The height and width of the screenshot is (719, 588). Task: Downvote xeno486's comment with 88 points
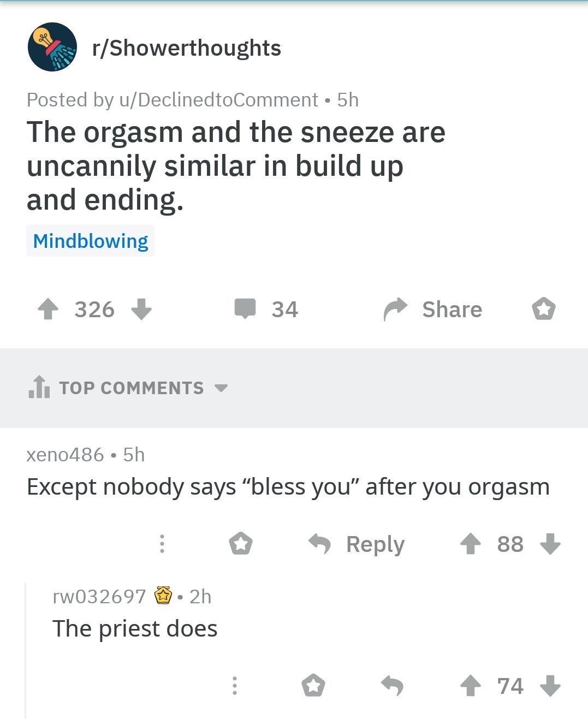(550, 544)
